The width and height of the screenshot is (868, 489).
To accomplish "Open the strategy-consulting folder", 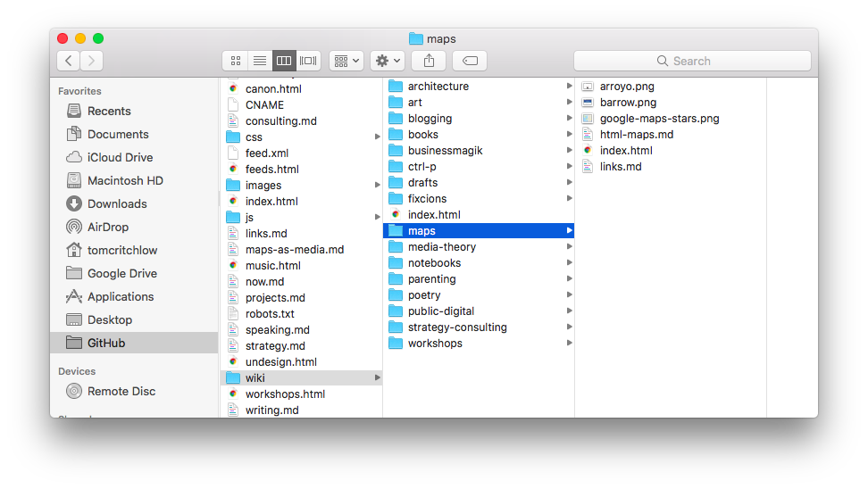I will tap(479, 327).
